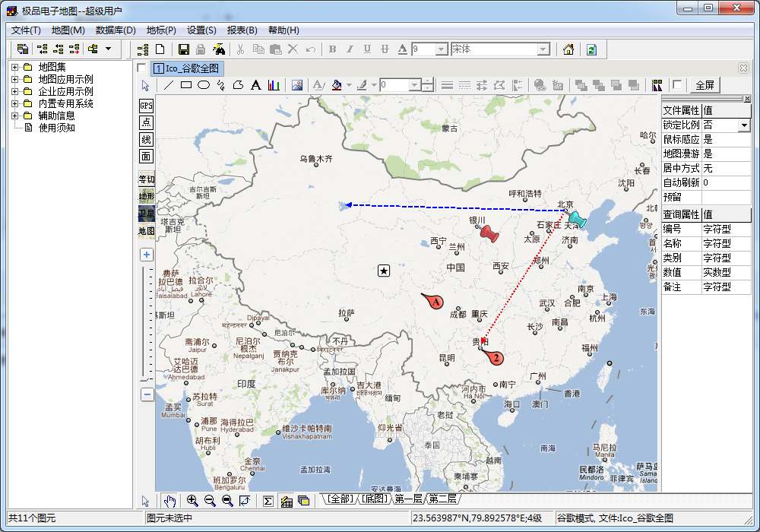The height and width of the screenshot is (532, 760).
Task: Toggle the checkbox left of 全屏 button
Action: (x=677, y=85)
